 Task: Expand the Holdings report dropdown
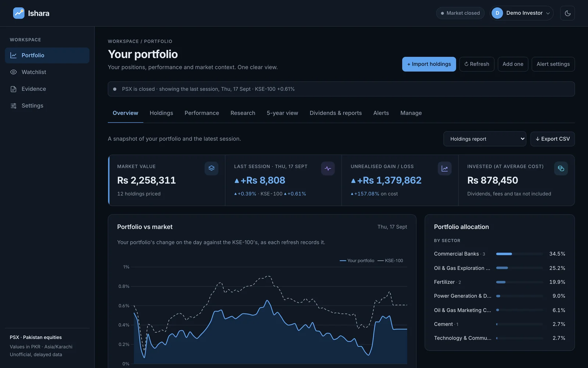(x=485, y=139)
